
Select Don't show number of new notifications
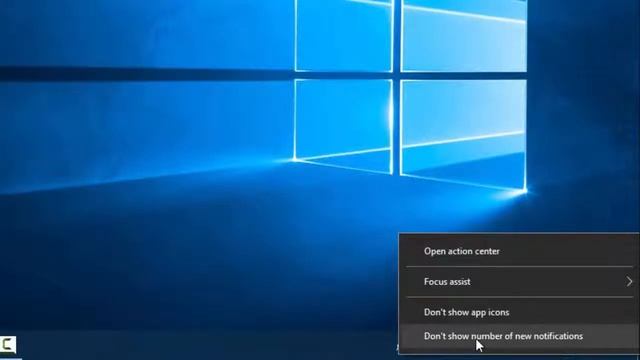pyautogui.click(x=519, y=336)
